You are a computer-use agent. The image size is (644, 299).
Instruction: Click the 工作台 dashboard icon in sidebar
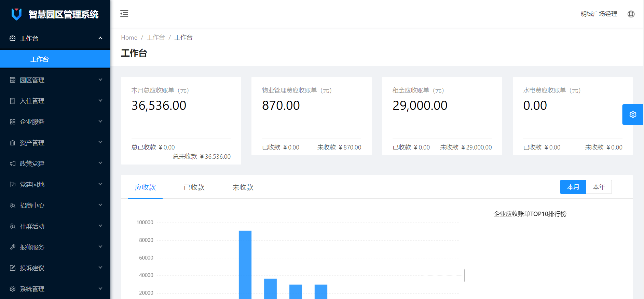pos(13,38)
